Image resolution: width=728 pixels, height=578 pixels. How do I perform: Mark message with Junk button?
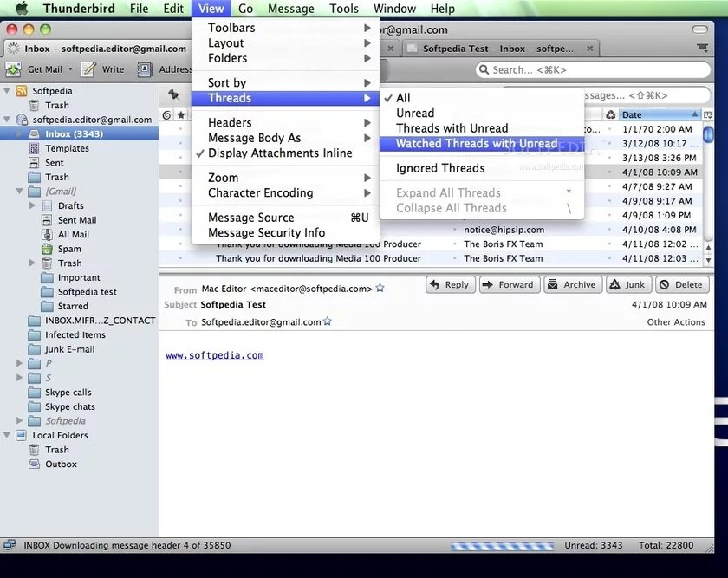(628, 284)
